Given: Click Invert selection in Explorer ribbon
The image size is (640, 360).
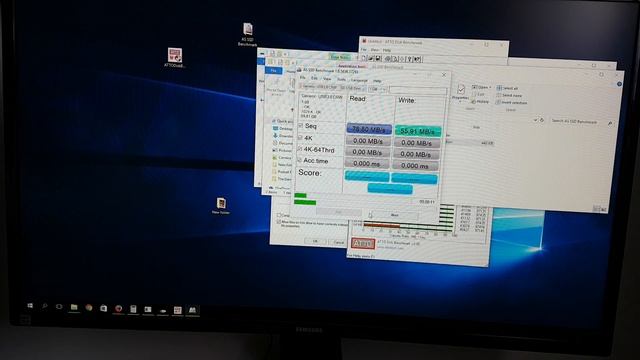Looking at the screenshot, I should (511, 102).
